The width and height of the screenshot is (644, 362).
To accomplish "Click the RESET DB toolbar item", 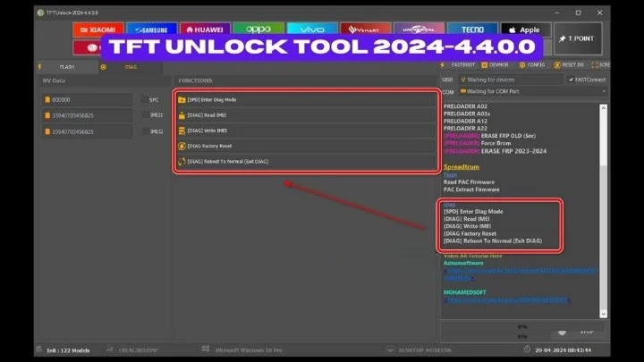I will pos(569,65).
